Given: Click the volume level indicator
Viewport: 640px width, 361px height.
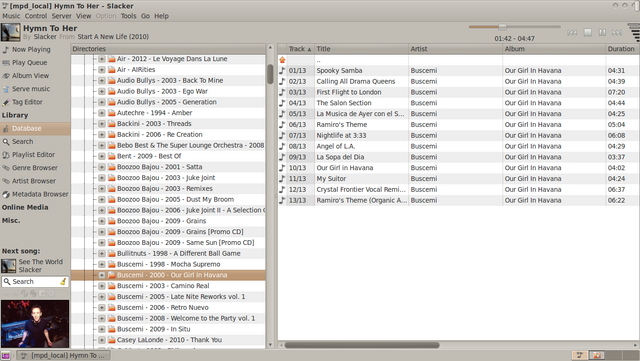Looking at the screenshot, I should tap(634, 32).
